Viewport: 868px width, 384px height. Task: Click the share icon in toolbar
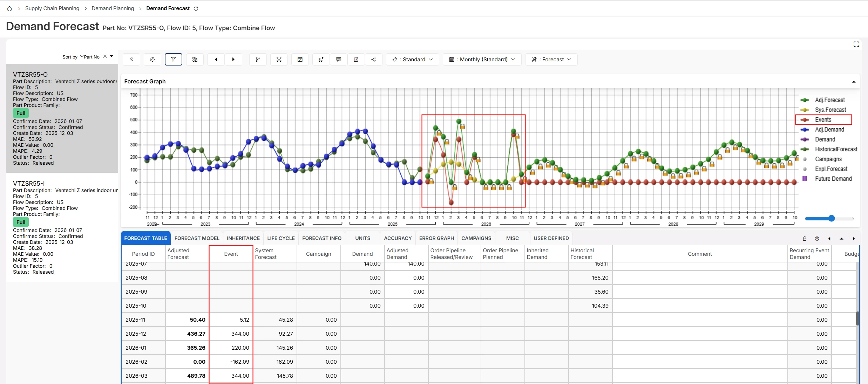tap(374, 60)
